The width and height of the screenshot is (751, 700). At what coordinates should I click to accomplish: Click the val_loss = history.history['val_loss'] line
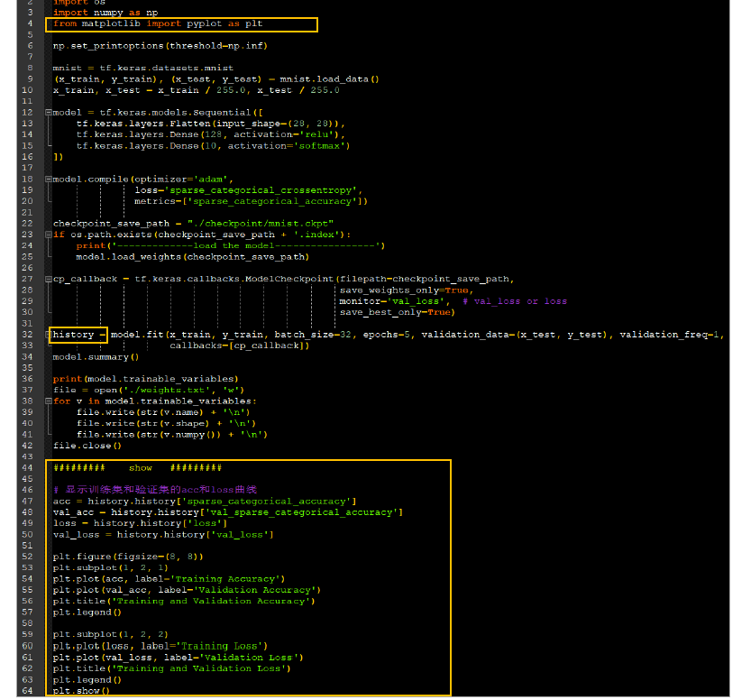click(x=163, y=535)
